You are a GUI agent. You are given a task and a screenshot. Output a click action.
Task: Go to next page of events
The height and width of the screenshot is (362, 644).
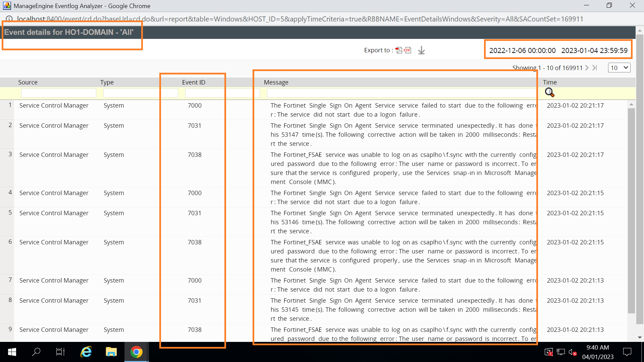(587, 68)
